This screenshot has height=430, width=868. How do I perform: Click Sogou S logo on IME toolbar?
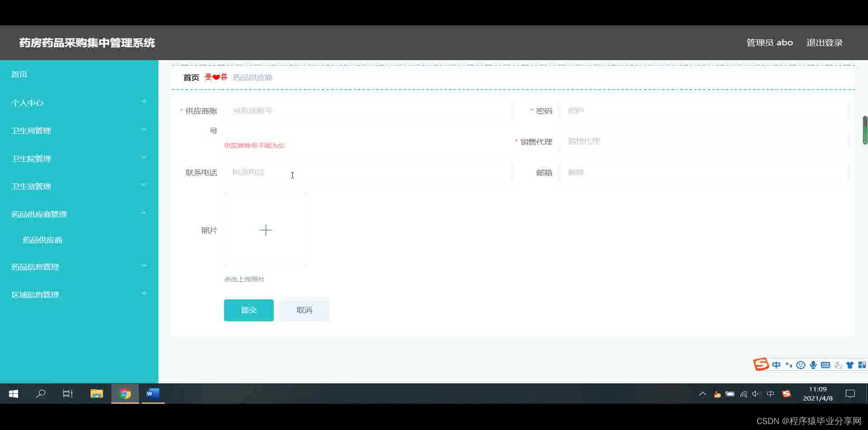tap(761, 364)
